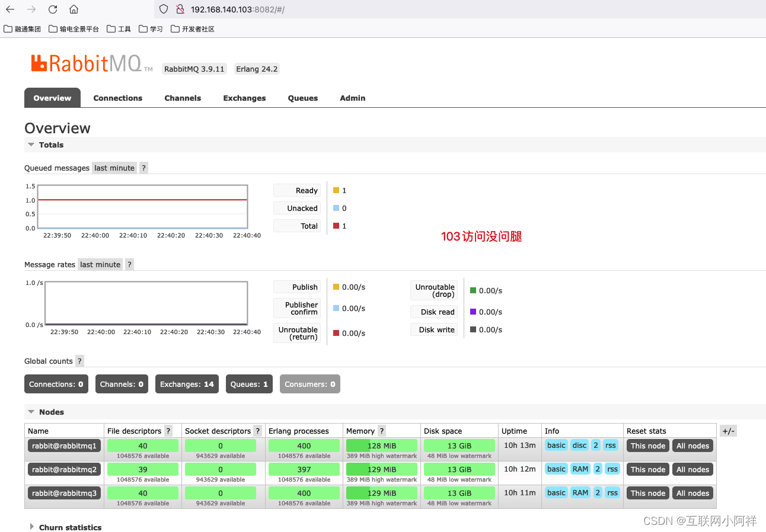The image size is (766, 532).
Task: Click the Queued messages chart
Action: [142, 207]
